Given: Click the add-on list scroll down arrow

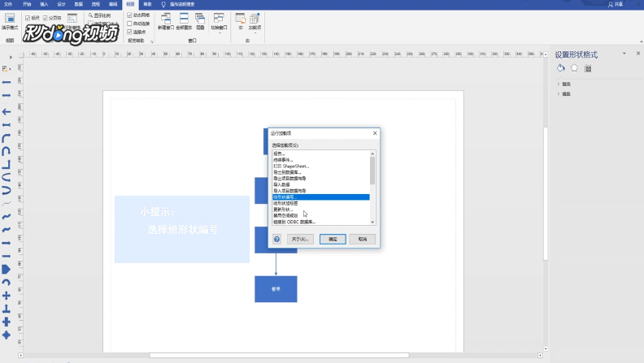Looking at the screenshot, I should 372,222.
